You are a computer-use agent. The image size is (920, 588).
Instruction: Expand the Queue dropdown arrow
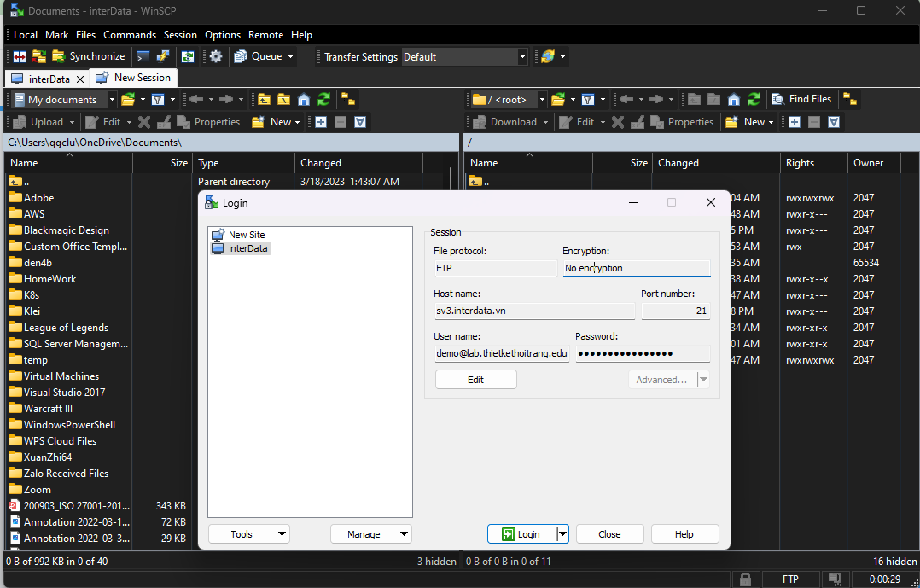(290, 57)
